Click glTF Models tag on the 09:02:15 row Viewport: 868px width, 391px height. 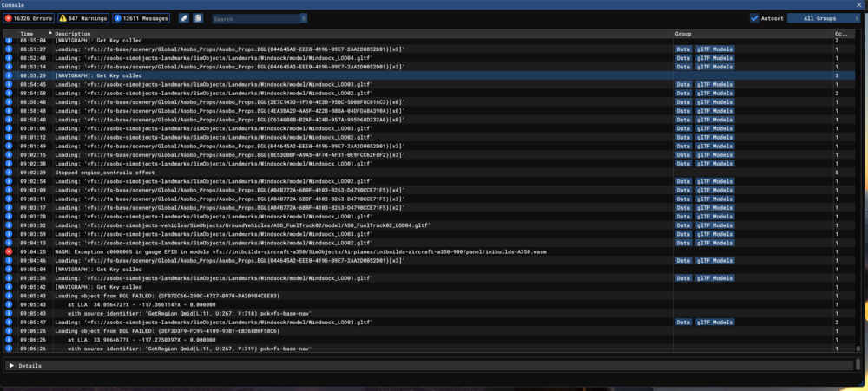click(714, 155)
